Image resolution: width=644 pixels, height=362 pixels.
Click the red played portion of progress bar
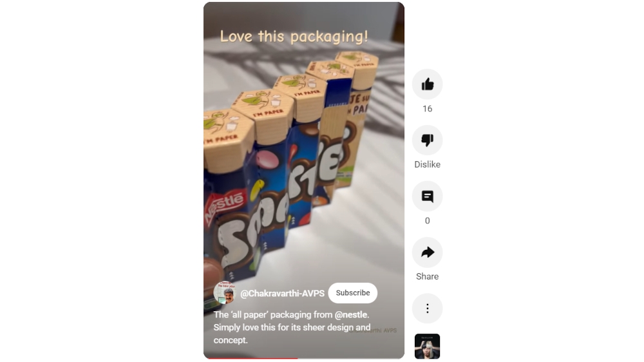(252, 358)
